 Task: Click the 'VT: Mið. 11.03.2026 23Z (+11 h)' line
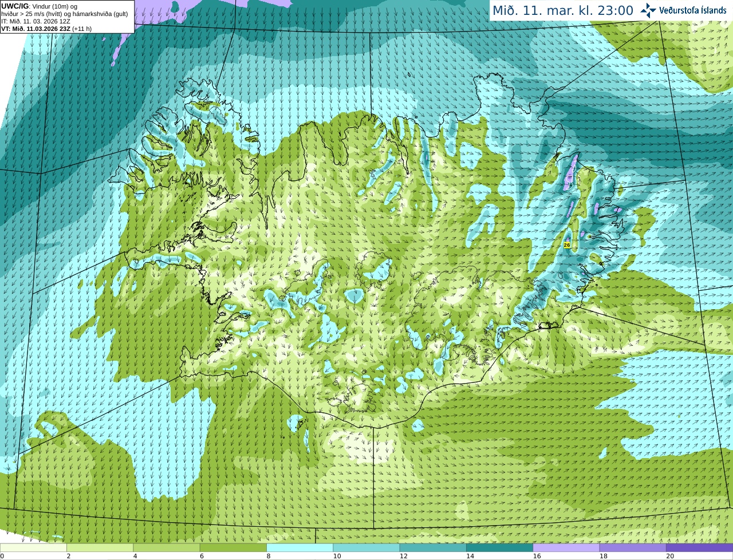(46, 29)
